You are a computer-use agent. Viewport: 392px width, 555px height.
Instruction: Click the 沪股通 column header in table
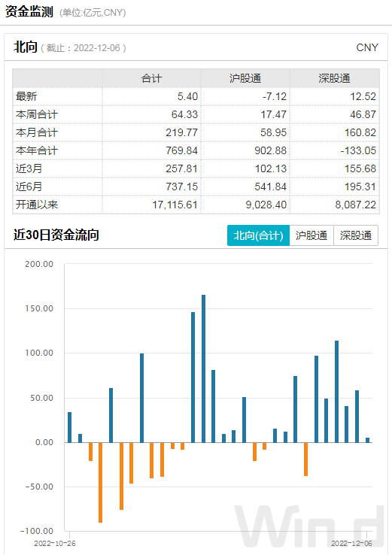click(x=245, y=78)
